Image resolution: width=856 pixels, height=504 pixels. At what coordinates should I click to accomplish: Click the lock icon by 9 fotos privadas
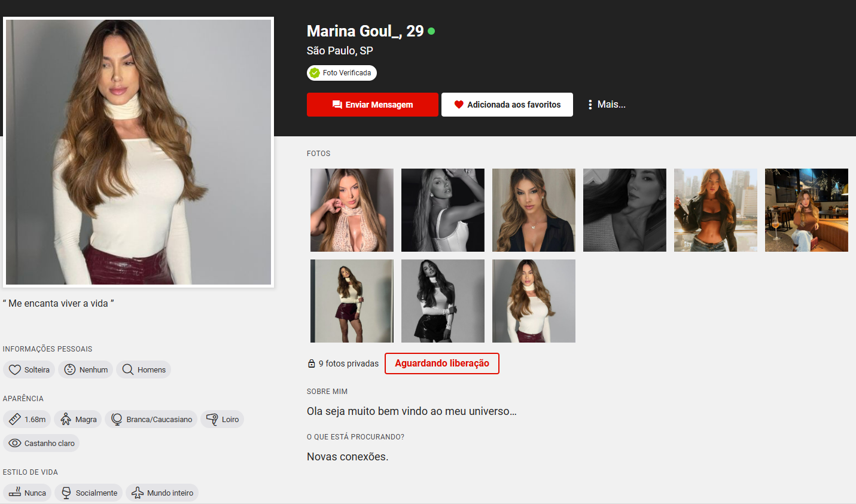click(x=311, y=364)
